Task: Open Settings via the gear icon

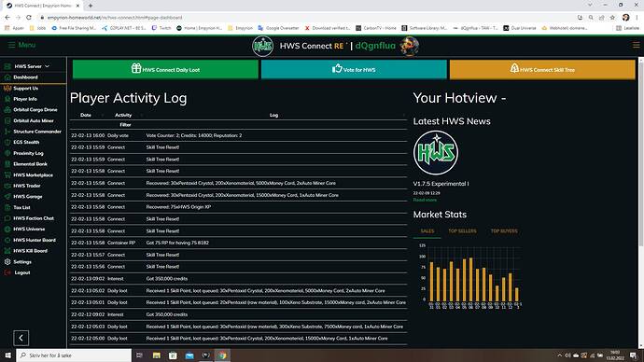Action: click(7, 261)
